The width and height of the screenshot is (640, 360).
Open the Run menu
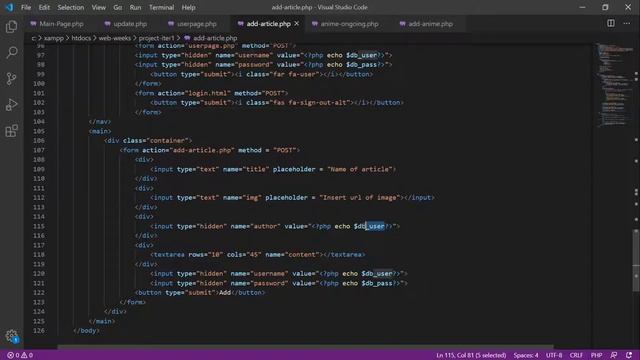pyautogui.click(x=135, y=7)
